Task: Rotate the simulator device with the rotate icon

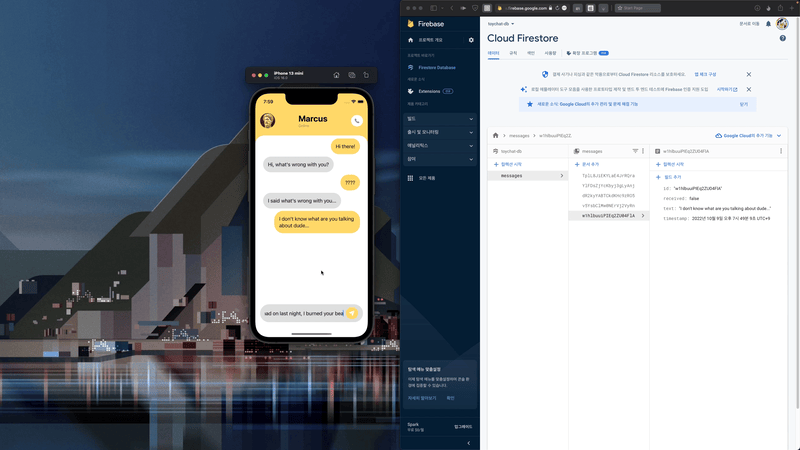Action: 366,75
